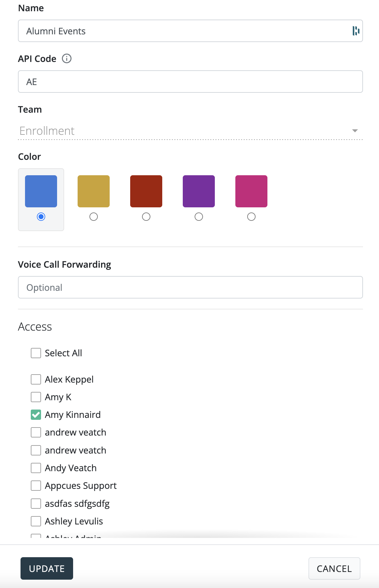Screen dimensions: 379x588
Task: Click the password manager icon in Name field
Action: pyautogui.click(x=356, y=31)
